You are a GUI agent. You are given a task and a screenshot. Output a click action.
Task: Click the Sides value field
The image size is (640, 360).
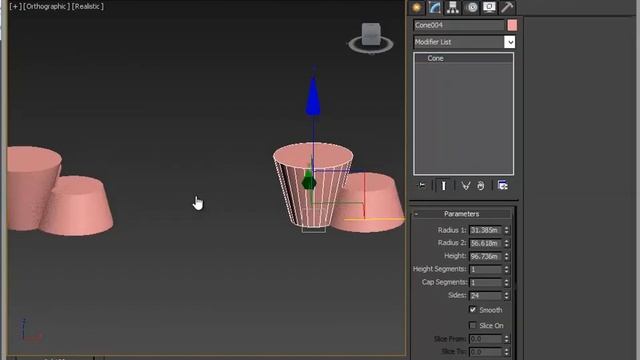(x=485, y=296)
